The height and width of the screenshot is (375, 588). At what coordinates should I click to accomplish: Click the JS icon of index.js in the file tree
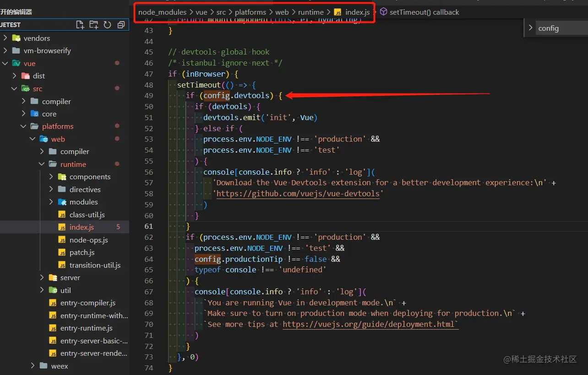click(62, 227)
